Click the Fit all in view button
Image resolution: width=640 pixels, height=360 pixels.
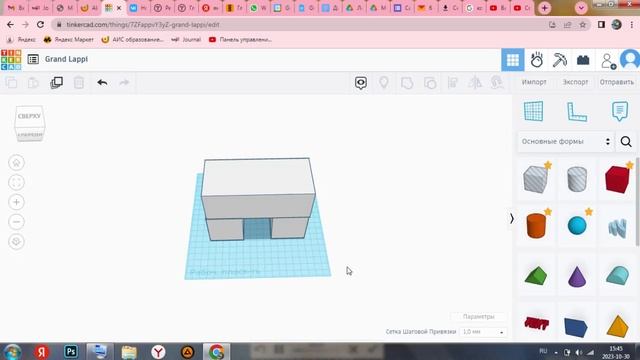tap(16, 182)
